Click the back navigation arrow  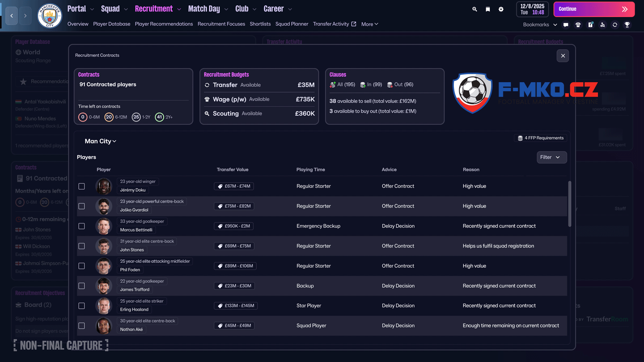(12, 16)
